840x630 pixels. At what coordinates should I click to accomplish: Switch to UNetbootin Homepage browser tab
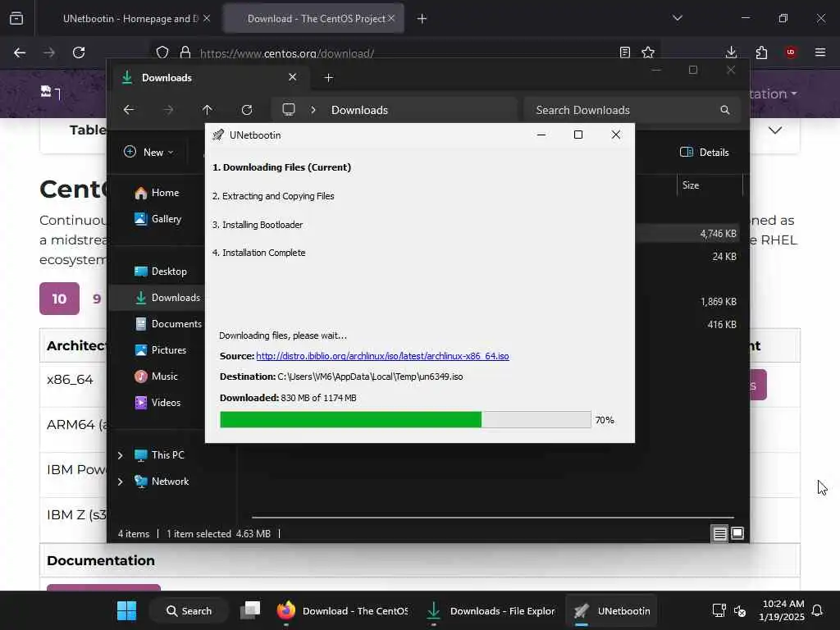pyautogui.click(x=130, y=19)
